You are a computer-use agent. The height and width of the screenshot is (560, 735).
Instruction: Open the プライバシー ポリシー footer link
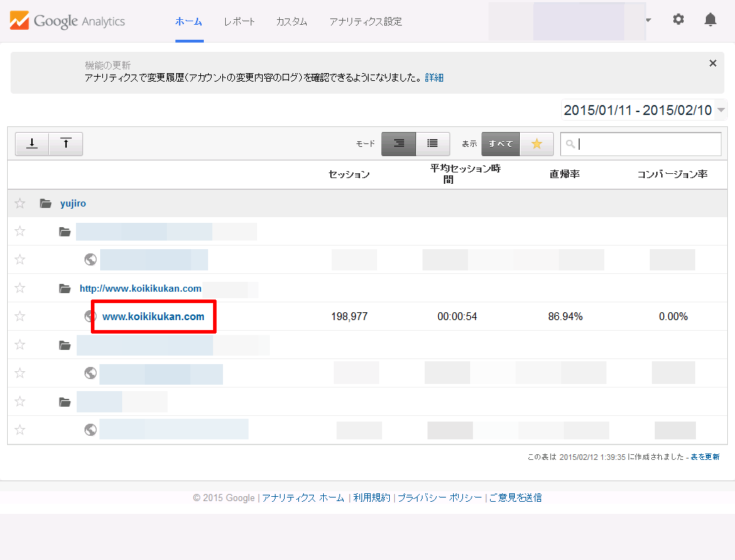point(440,498)
